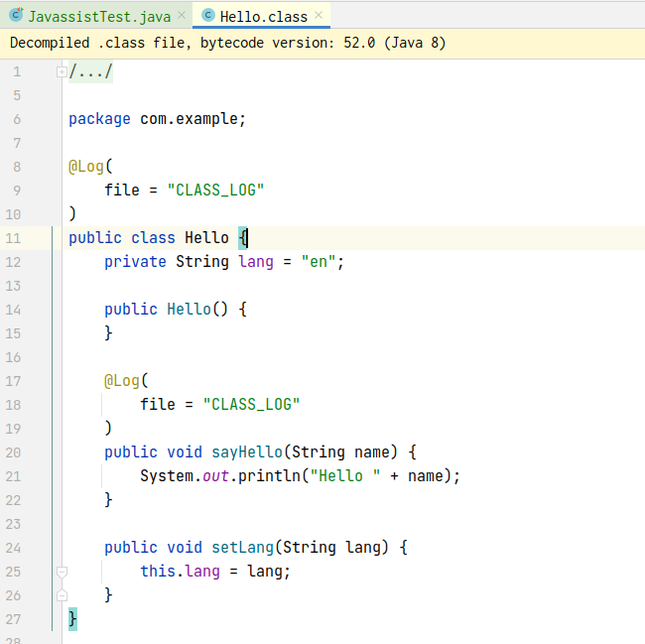Collapse the fold marker at line 25
645x644 pixels.
point(62,572)
